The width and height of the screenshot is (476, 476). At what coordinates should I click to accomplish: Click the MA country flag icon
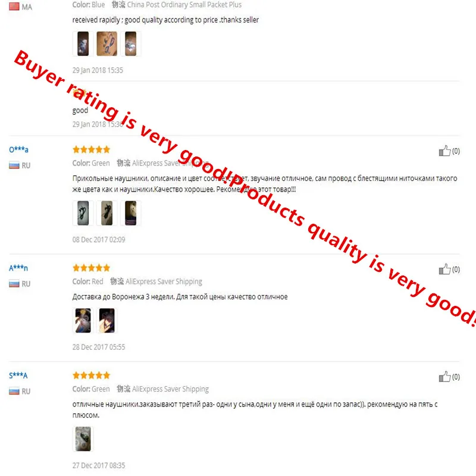(x=14, y=7)
